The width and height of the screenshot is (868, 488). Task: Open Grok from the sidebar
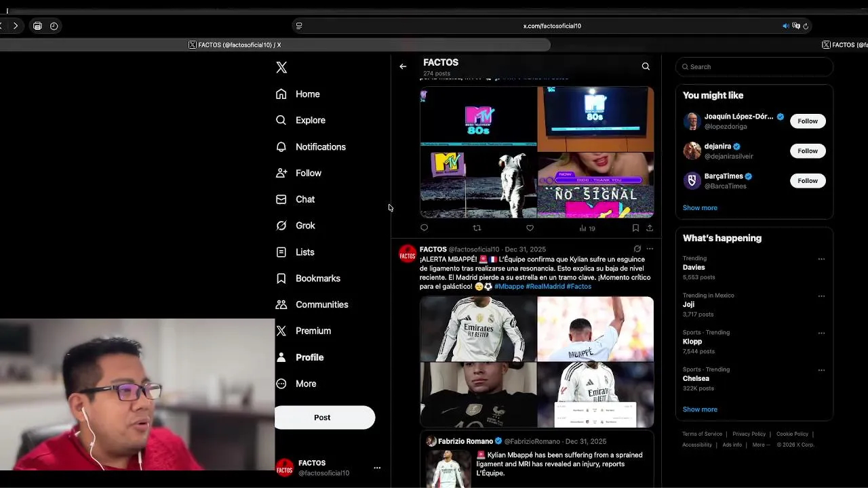pyautogui.click(x=295, y=226)
